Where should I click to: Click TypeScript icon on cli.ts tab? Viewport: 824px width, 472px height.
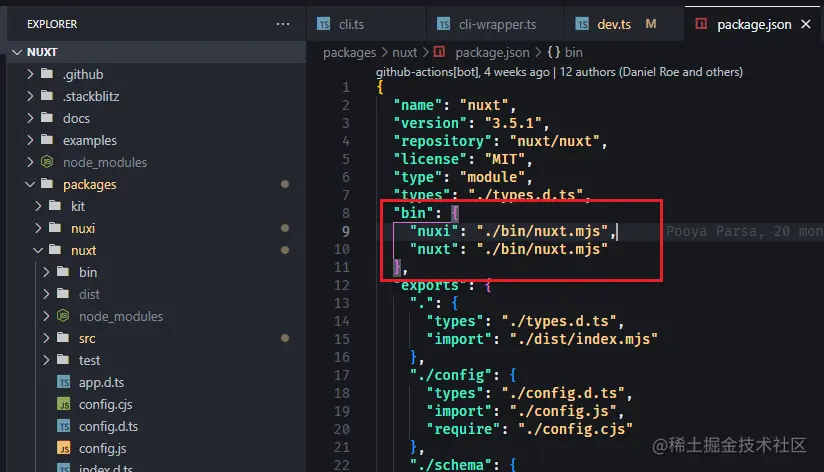324,24
